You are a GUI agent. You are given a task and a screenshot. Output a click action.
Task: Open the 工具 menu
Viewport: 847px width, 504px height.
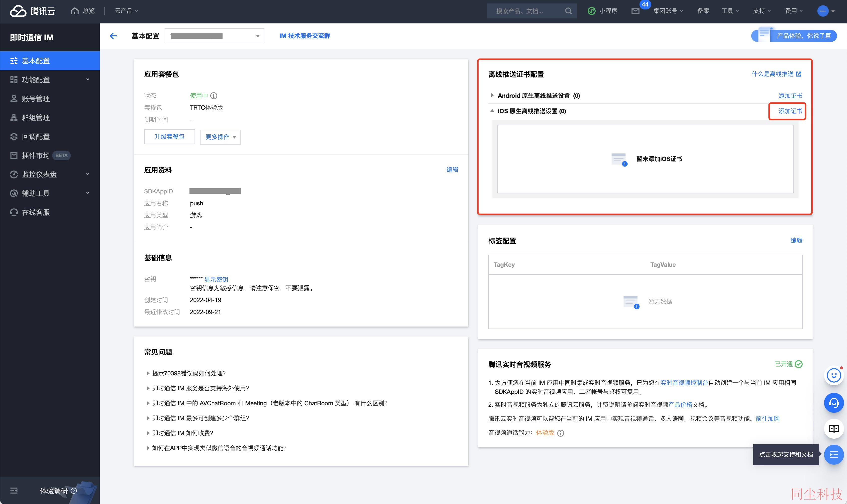point(730,11)
